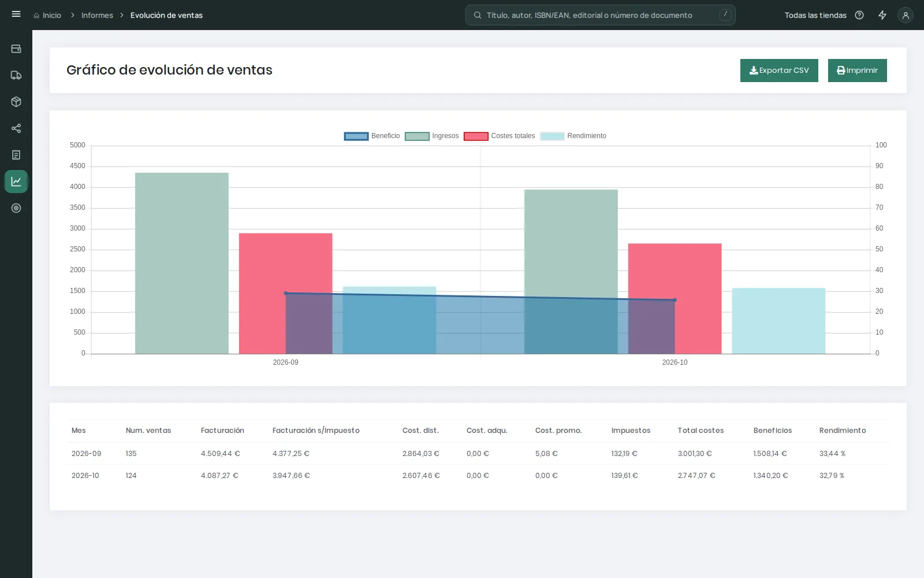Screen dimensions: 924x578
Task: Click the 2026-09 Beneficio line point
Action: click(x=286, y=293)
